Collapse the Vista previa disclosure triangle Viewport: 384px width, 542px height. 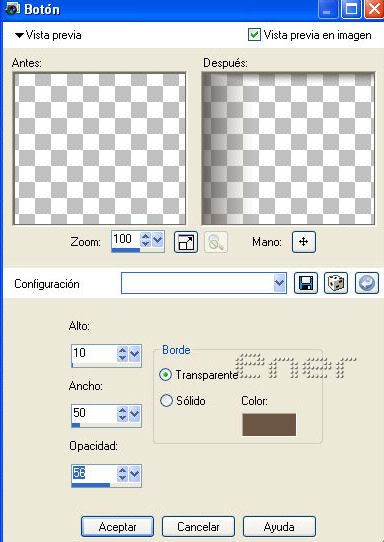[x=19, y=35]
